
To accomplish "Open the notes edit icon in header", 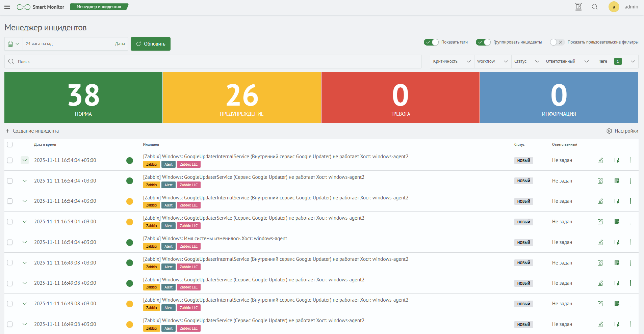I will (578, 7).
